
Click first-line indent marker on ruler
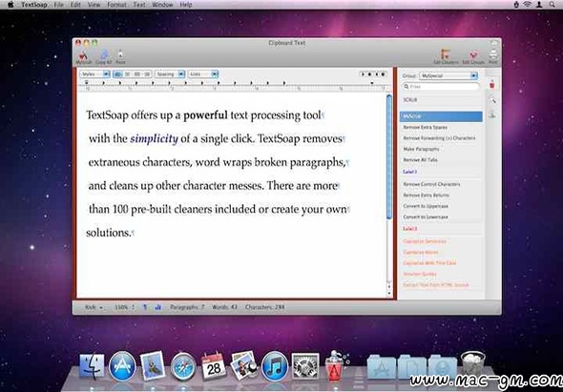(86, 82)
